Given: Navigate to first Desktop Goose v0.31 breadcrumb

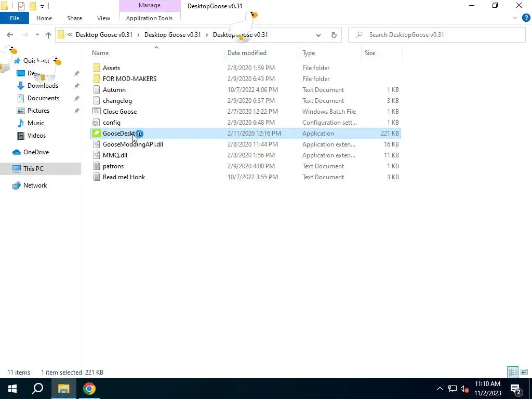Looking at the screenshot, I should [x=104, y=35].
